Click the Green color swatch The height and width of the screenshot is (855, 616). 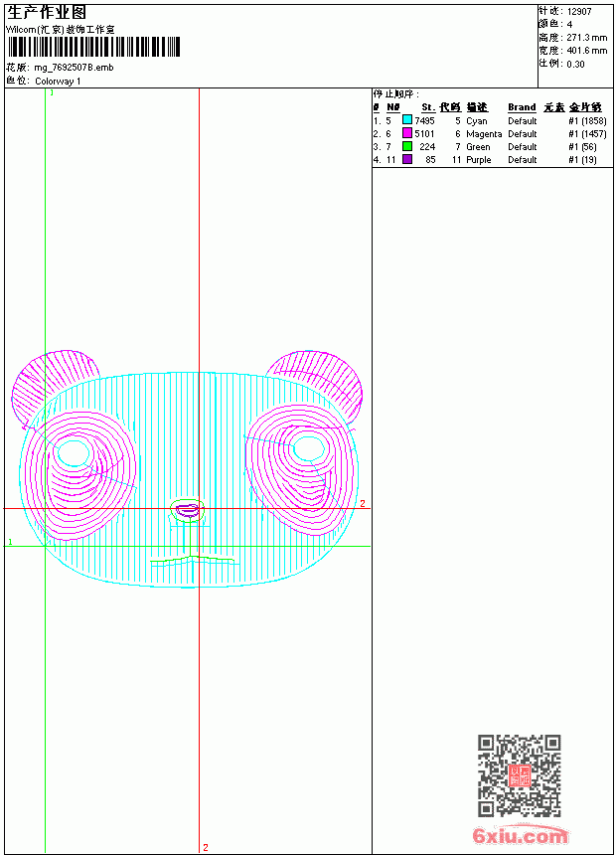click(x=406, y=146)
